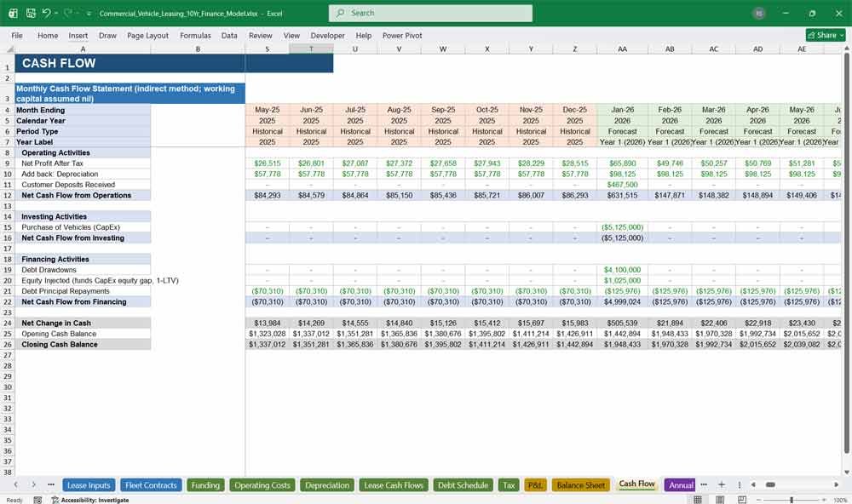Open the Help ribbon tab

364,35
